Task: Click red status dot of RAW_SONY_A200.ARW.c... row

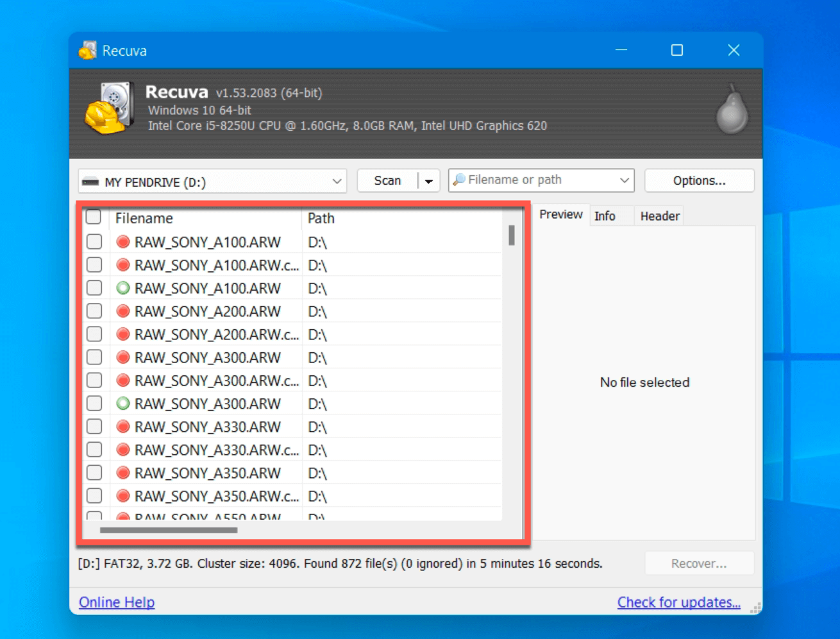Action: [x=123, y=334]
